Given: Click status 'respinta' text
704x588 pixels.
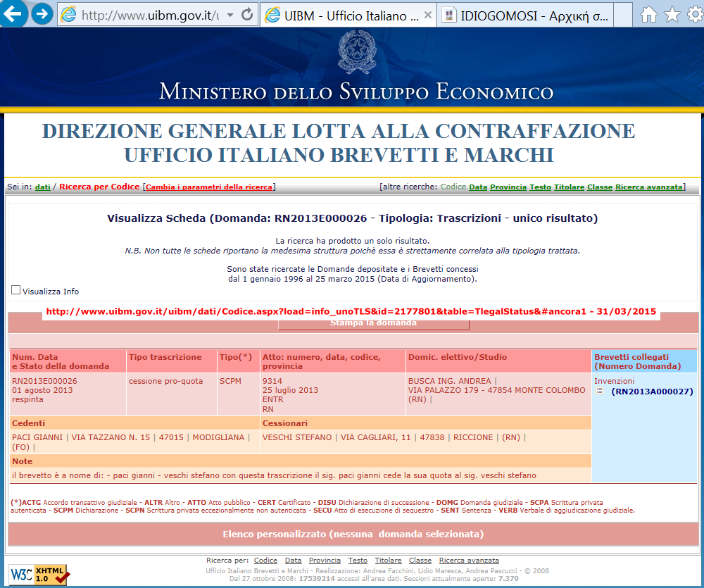Looking at the screenshot, I should [28, 399].
